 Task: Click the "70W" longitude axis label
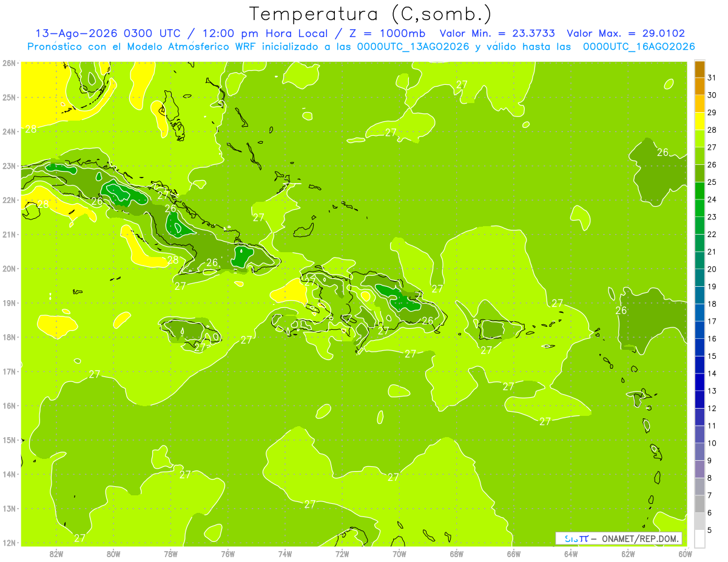(399, 554)
